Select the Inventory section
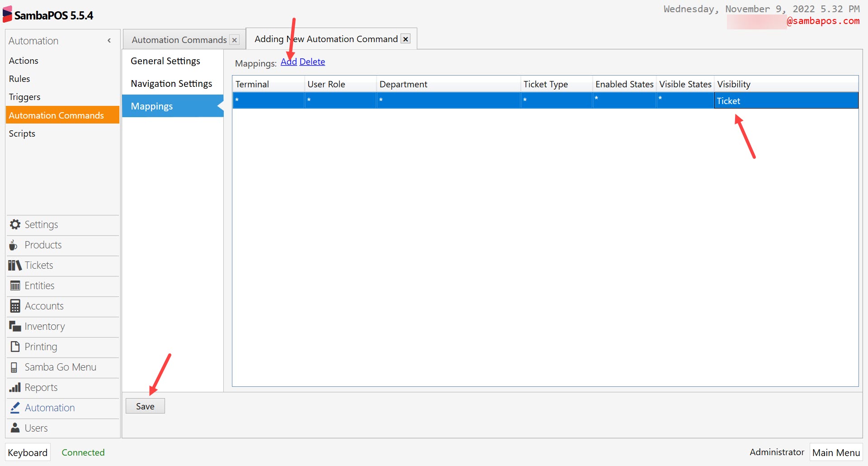 [44, 326]
